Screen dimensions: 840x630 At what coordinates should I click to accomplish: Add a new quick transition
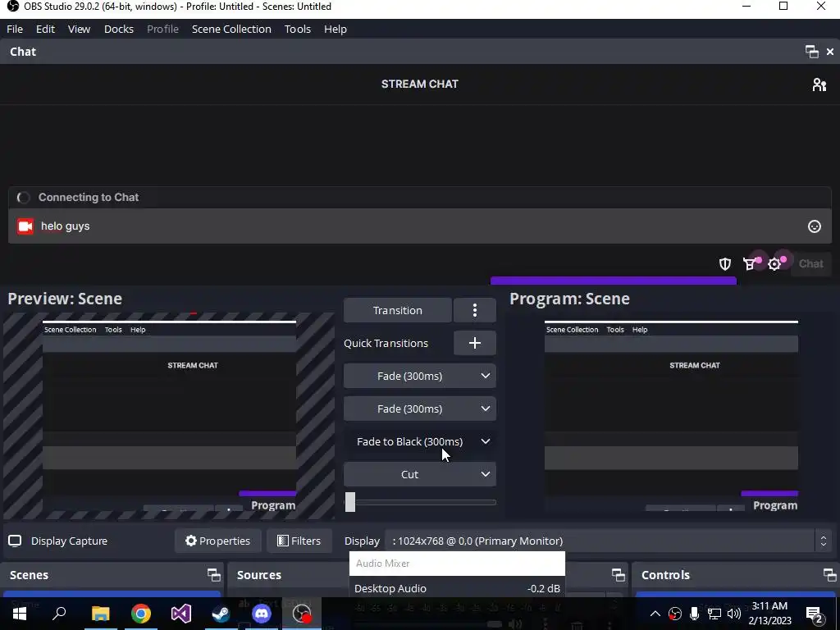(x=475, y=343)
